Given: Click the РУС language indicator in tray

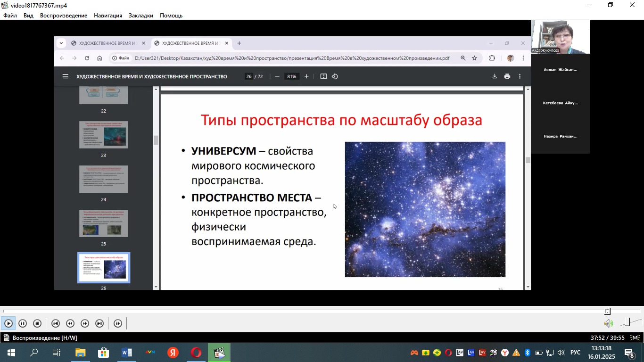Looking at the screenshot, I should click(575, 353).
